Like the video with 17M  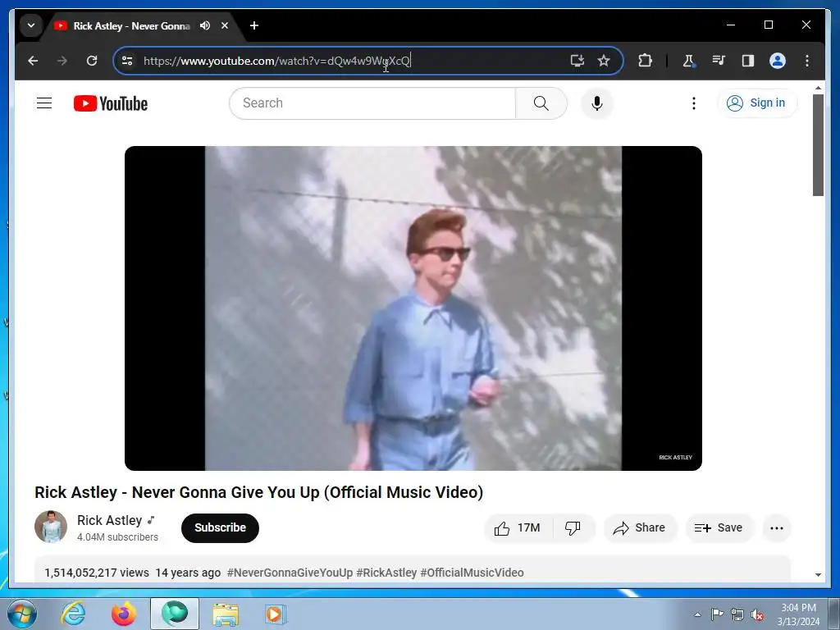[518, 528]
